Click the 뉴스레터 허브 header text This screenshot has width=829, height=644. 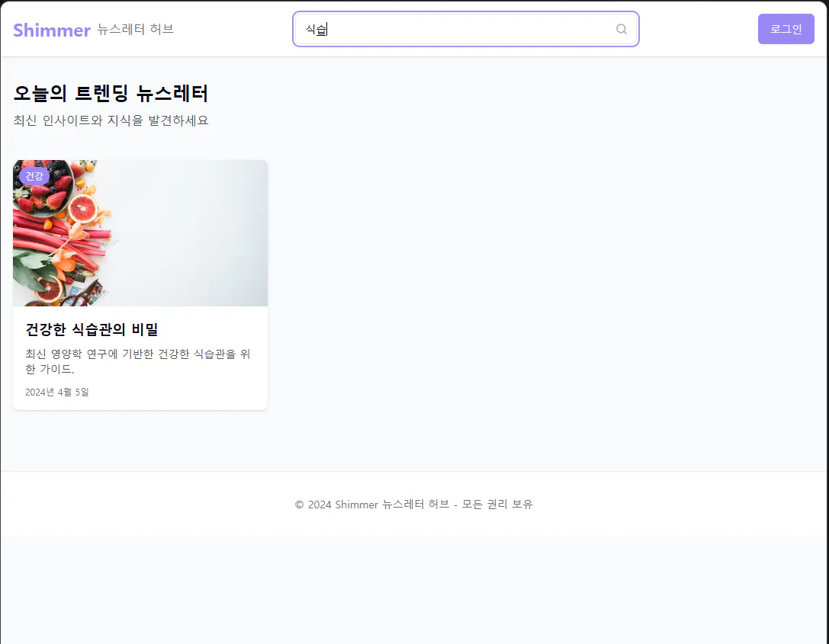pos(135,29)
